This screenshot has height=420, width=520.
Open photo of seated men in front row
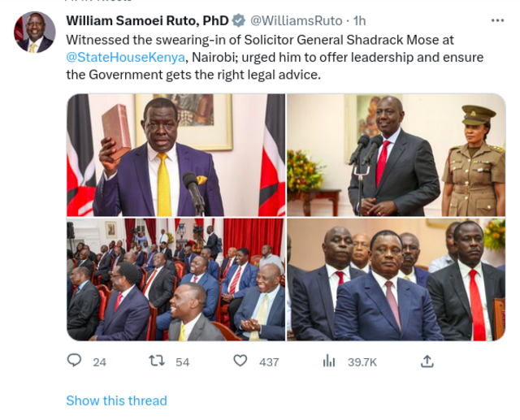(396, 279)
